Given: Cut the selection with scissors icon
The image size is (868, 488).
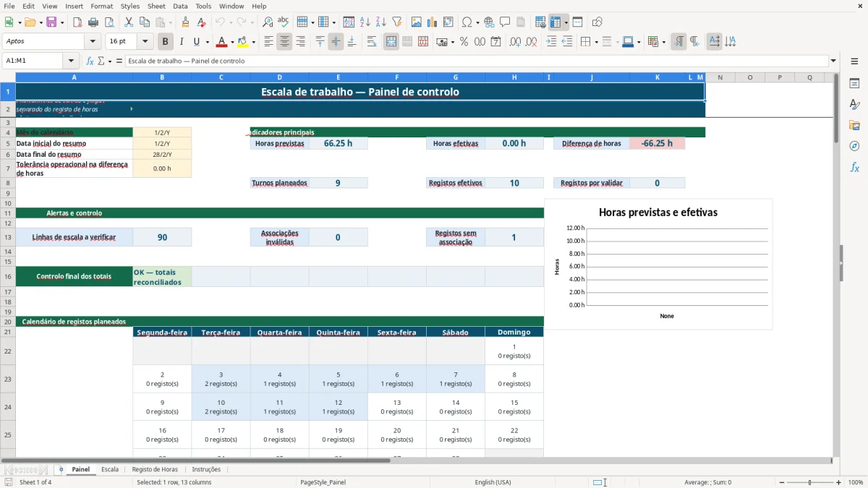Looking at the screenshot, I should (129, 22).
